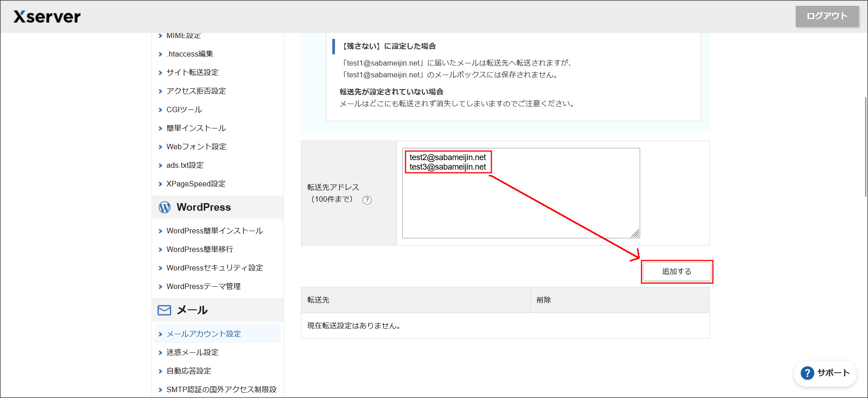Click the textarea resize grip handle
The image size is (868, 398).
636,234
